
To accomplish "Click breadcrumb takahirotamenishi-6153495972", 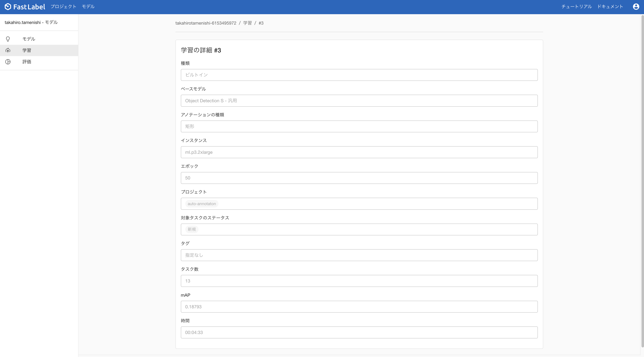I will [205, 23].
